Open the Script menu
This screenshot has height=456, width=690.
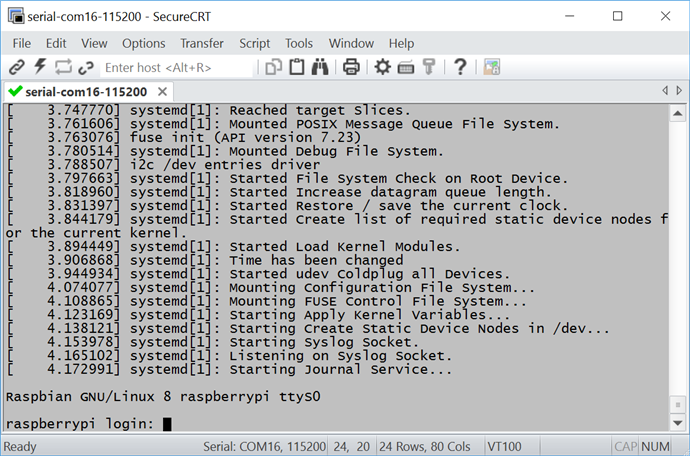coord(254,44)
